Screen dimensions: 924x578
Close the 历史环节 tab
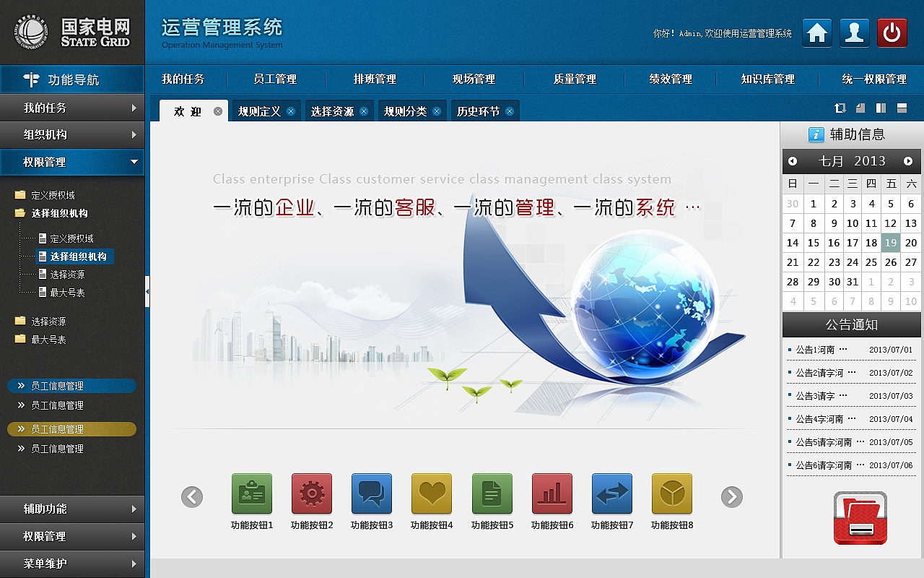point(510,111)
